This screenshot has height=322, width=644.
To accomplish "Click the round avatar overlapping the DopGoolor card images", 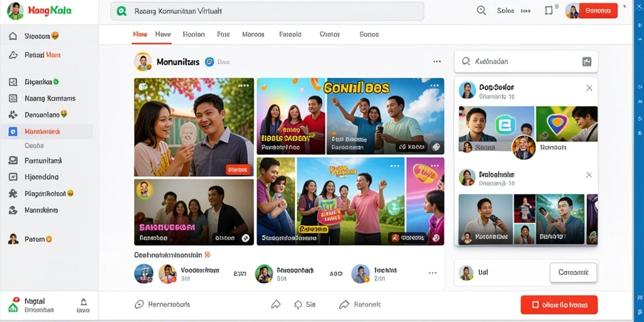I will 524,147.
